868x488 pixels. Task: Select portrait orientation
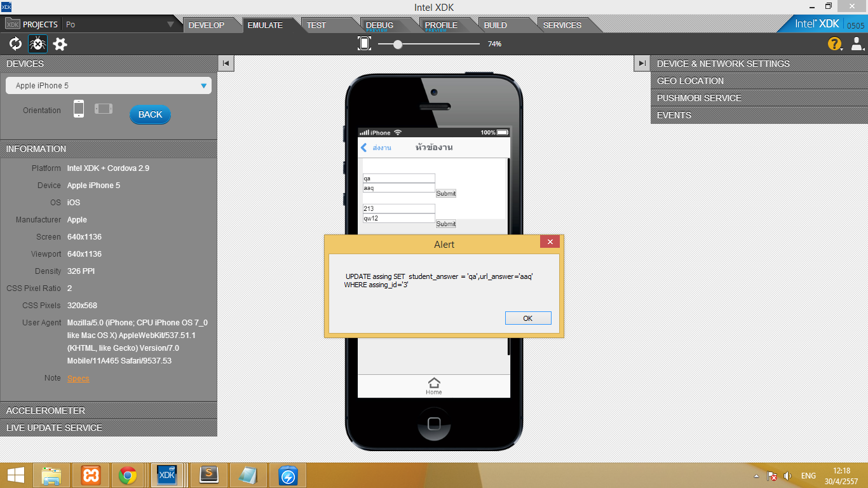point(78,109)
